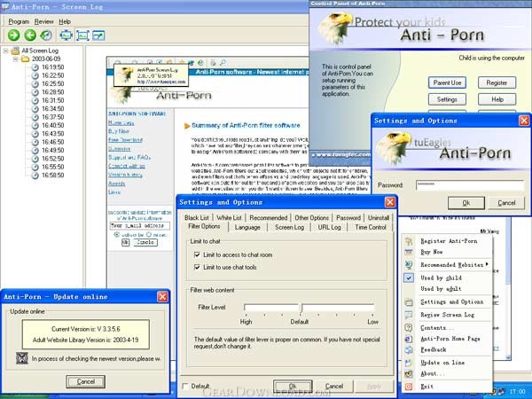This screenshot has height=399, width=532.
Task: Select the Language tab
Action: [x=247, y=227]
